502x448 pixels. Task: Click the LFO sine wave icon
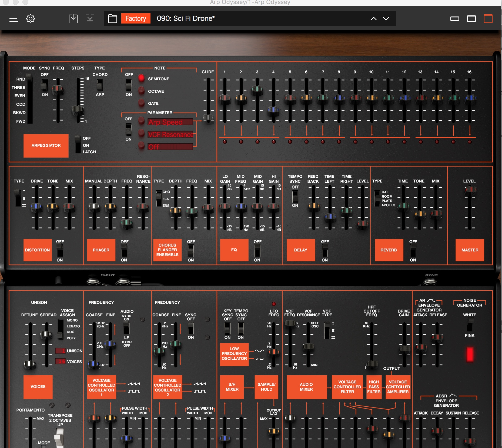260,351
